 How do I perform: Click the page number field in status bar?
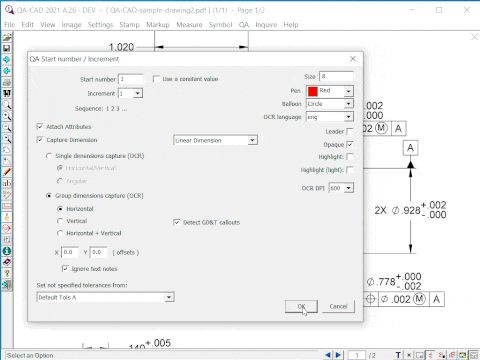(357, 355)
